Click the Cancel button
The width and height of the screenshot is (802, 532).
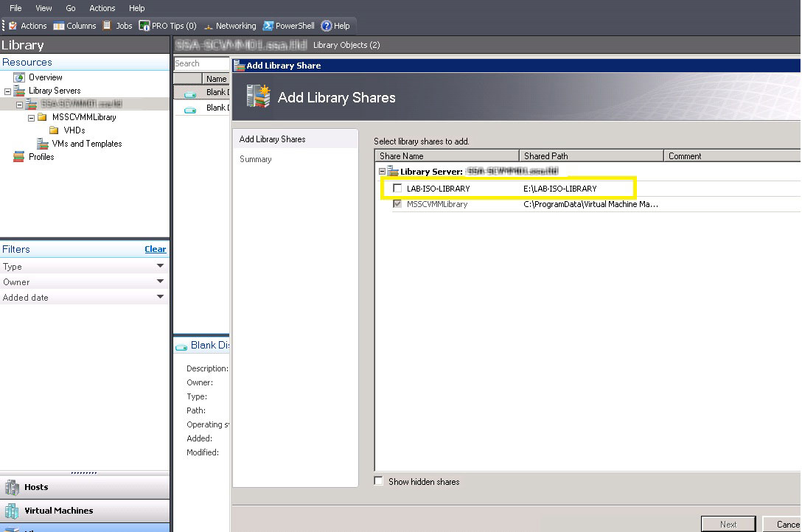pyautogui.click(x=782, y=525)
